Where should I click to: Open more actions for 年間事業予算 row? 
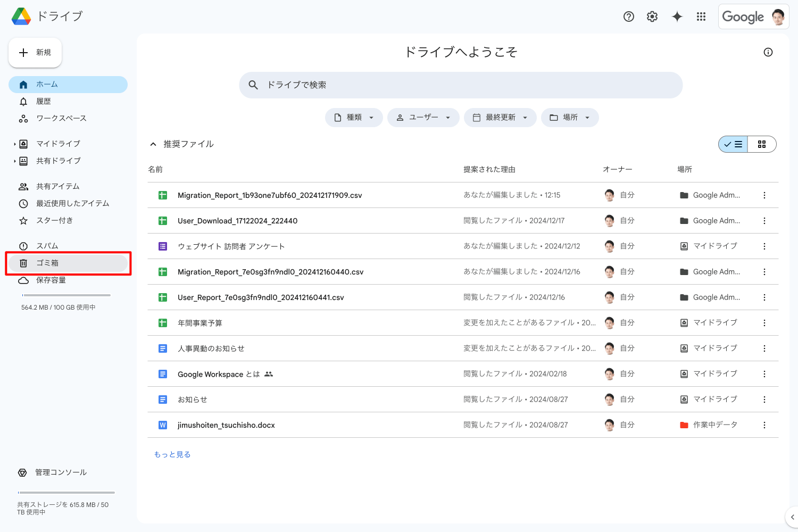point(764,323)
